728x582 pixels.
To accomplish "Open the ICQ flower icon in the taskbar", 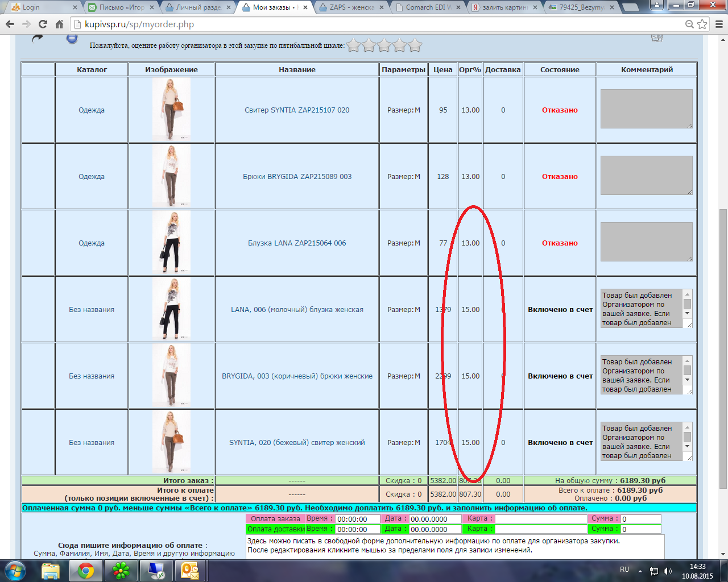I will coord(121,570).
